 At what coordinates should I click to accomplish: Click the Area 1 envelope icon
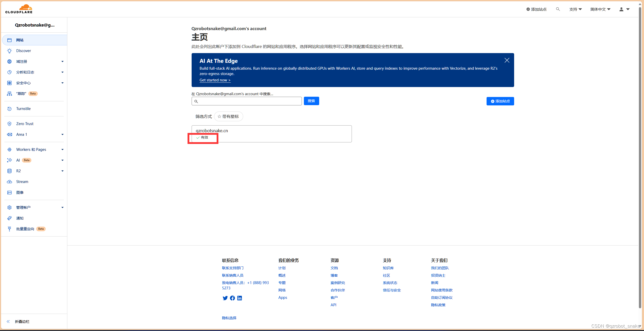9,134
